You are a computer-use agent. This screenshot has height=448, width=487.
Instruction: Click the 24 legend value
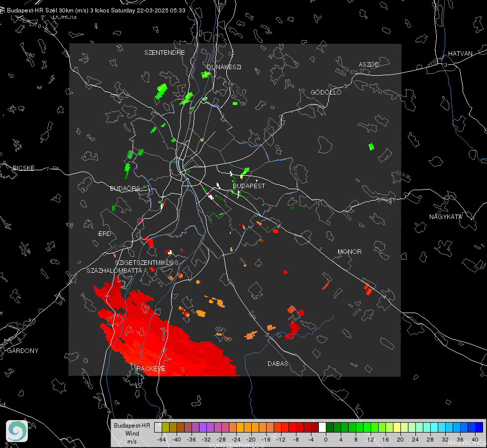click(415, 440)
